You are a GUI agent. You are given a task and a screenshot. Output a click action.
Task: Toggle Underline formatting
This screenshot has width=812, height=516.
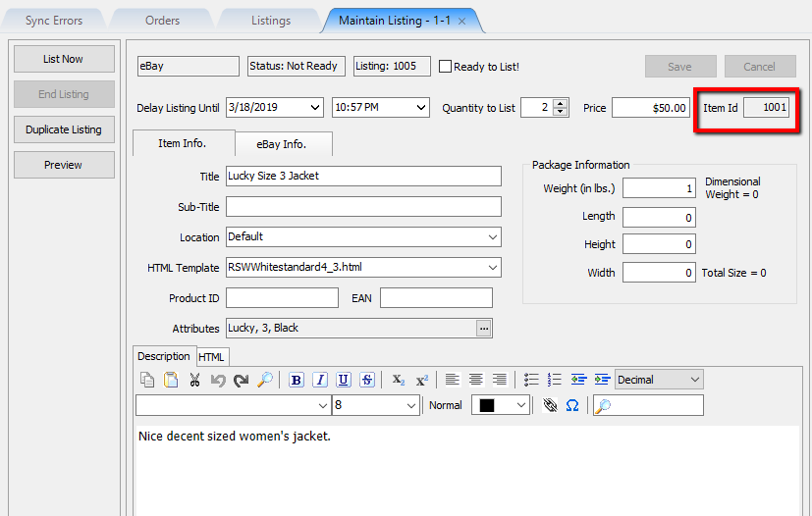344,380
